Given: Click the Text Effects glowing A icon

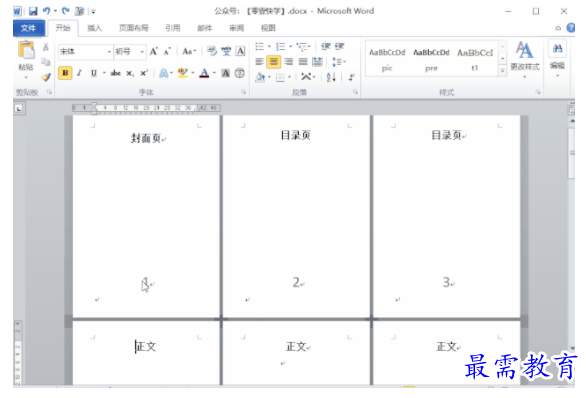Looking at the screenshot, I should (163, 73).
